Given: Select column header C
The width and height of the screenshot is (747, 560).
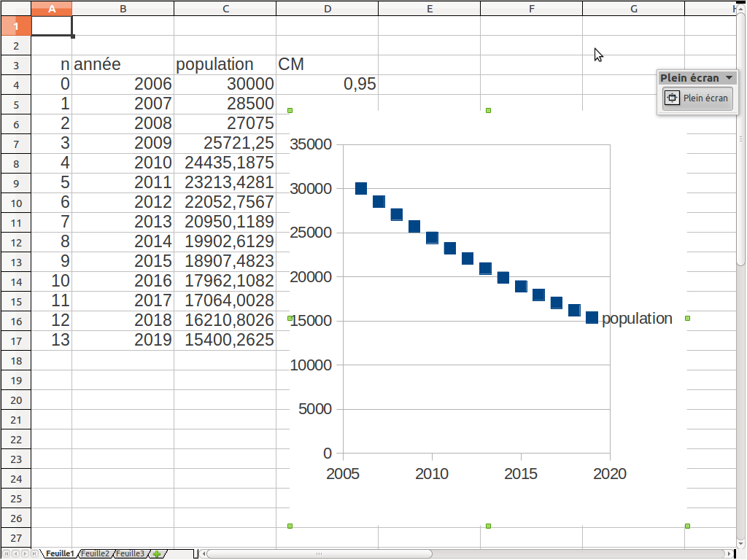Looking at the screenshot, I should [225, 8].
